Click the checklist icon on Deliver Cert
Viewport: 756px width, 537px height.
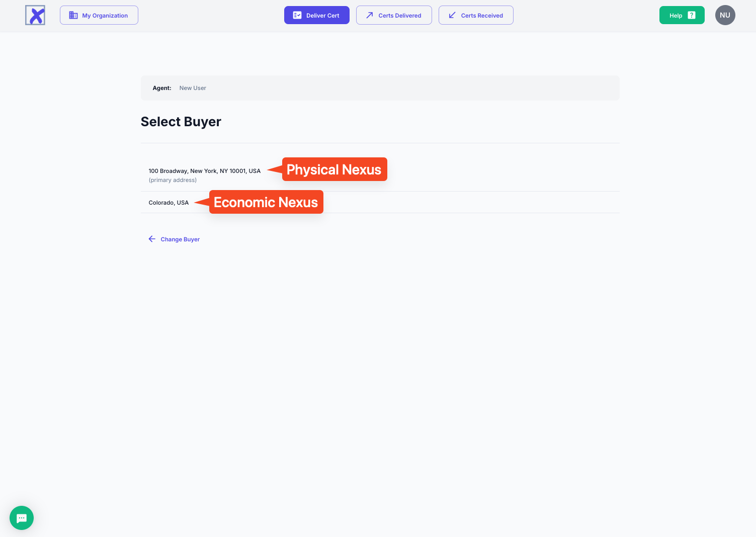click(297, 15)
